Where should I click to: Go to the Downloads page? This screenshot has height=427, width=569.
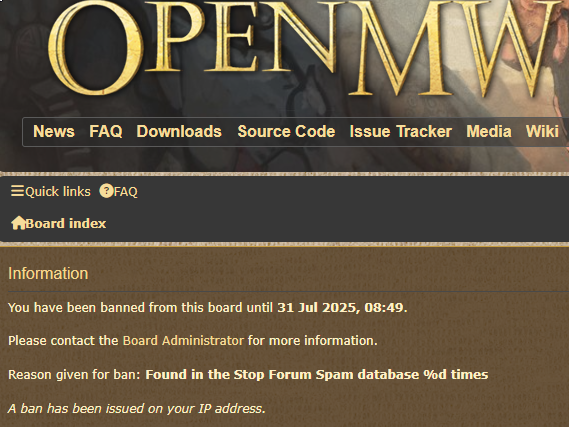coord(179,131)
